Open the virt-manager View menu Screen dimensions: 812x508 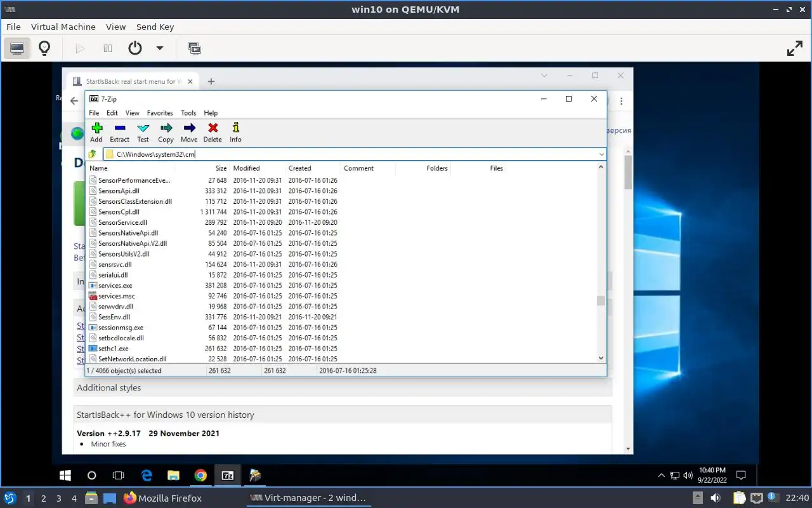click(x=115, y=27)
